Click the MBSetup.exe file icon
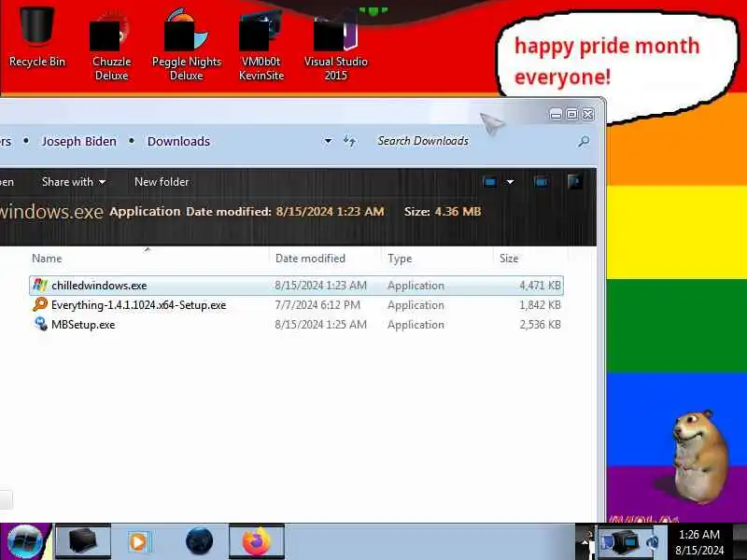Viewport: 747px width, 560px height. click(40, 324)
